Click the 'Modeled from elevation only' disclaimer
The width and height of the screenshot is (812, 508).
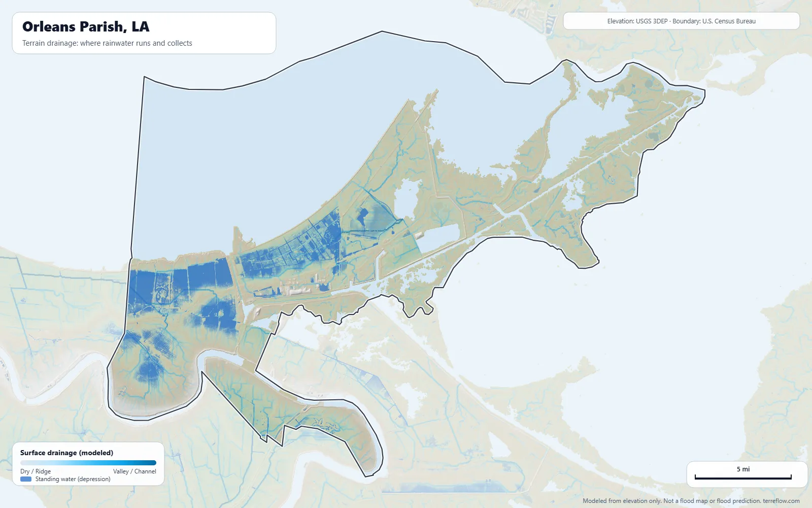[x=691, y=501]
